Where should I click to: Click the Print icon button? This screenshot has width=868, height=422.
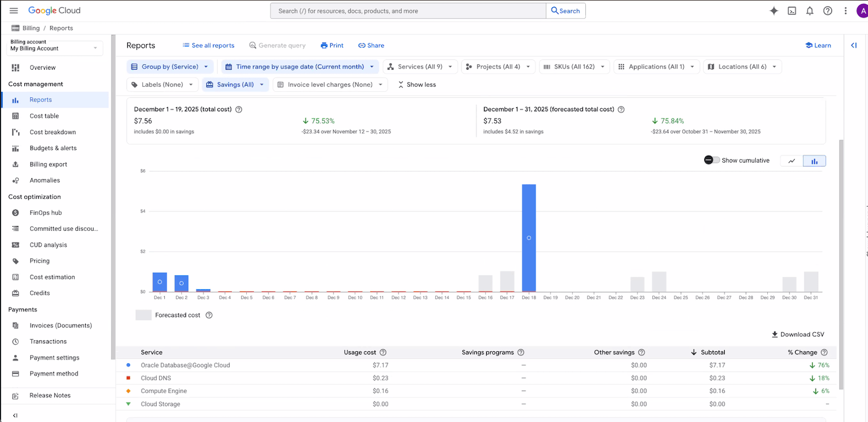point(332,45)
